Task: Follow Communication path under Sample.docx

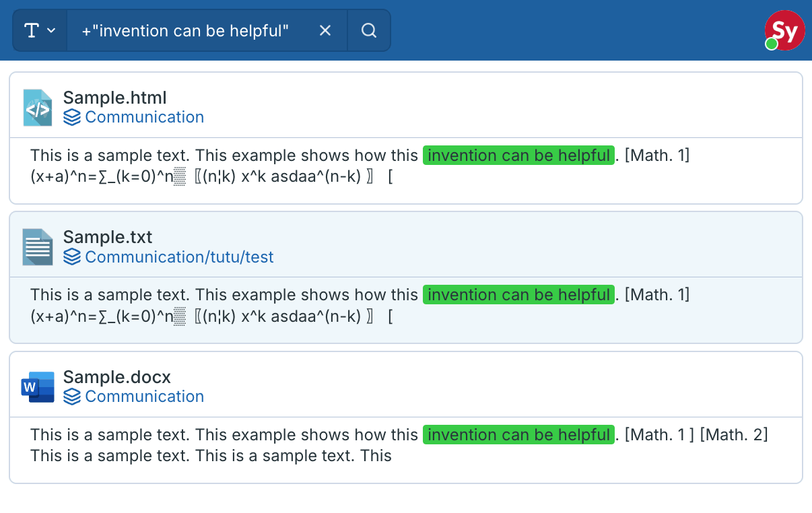Action: (x=144, y=397)
